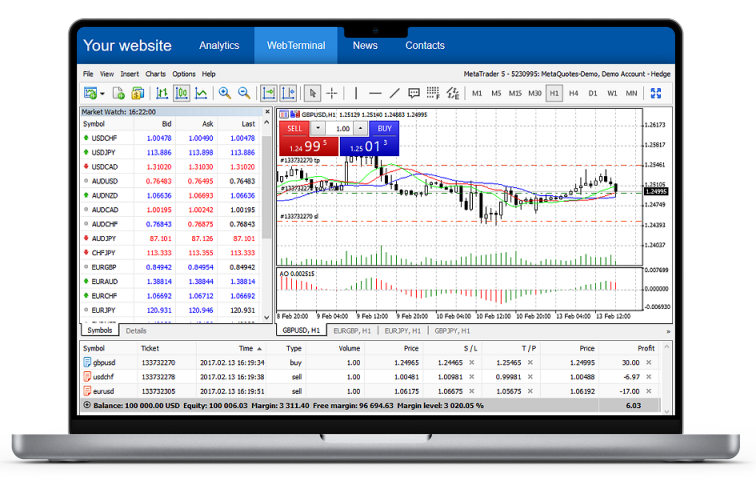Viewport: 756px width, 489px height.
Task: Select the Market Watch Symbols tab
Action: point(100,330)
